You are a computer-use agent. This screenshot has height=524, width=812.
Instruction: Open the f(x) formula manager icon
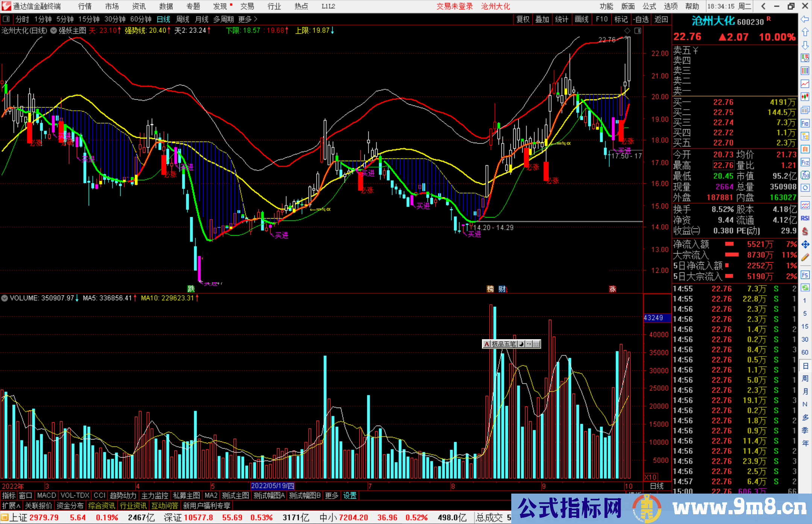pyautogui.click(x=805, y=175)
